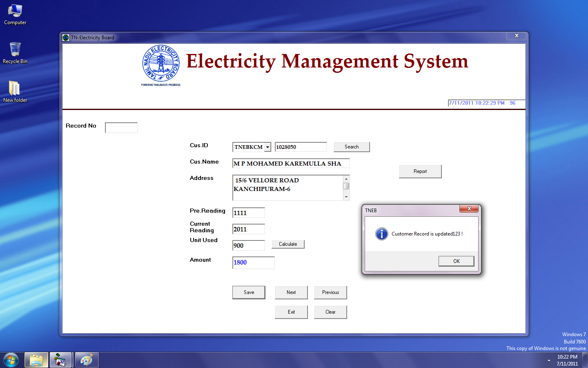The width and height of the screenshot is (588, 368).
Task: Click inside the Address text area
Action: tap(288, 188)
